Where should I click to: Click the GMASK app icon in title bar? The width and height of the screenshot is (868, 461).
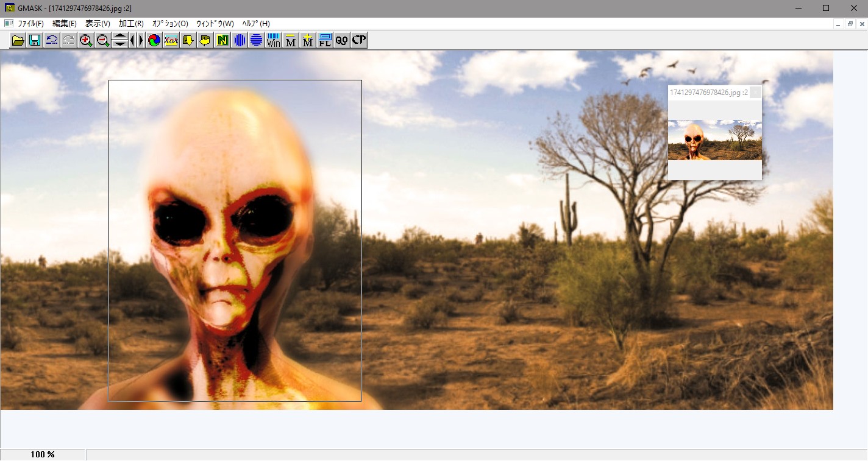[x=9, y=8]
